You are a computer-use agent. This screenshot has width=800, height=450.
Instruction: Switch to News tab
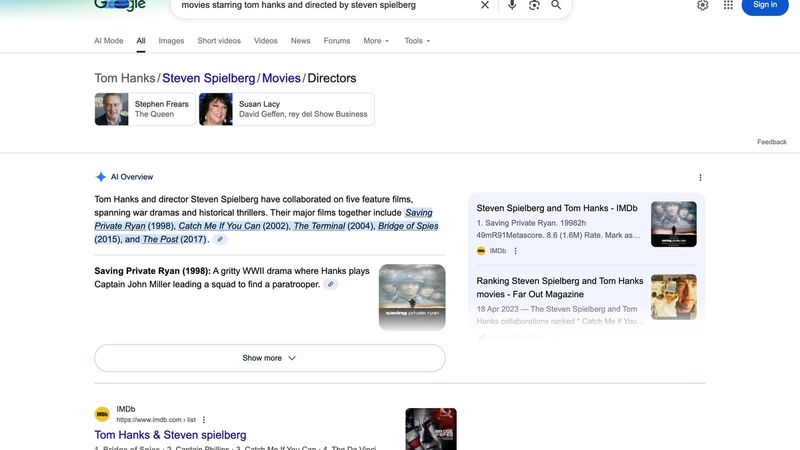coord(301,41)
